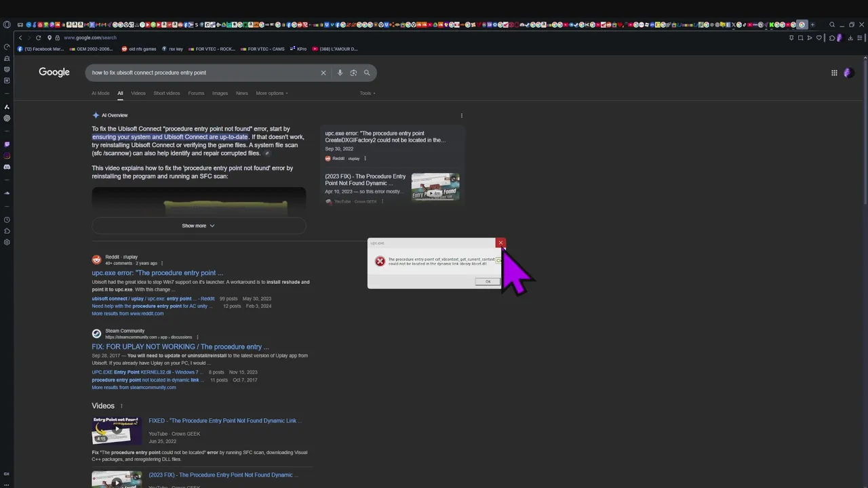This screenshot has width=868, height=488.
Task: Open 'More results from www.reddit.com'
Action: pos(127,314)
